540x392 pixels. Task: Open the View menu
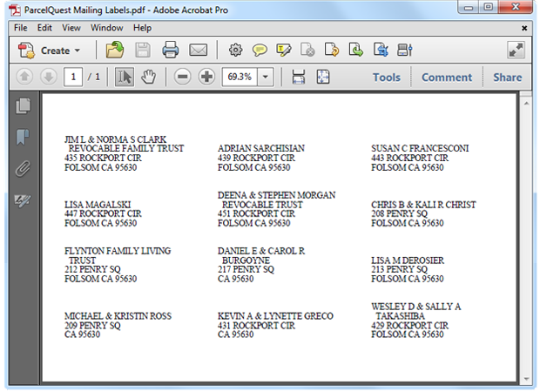[x=71, y=27]
